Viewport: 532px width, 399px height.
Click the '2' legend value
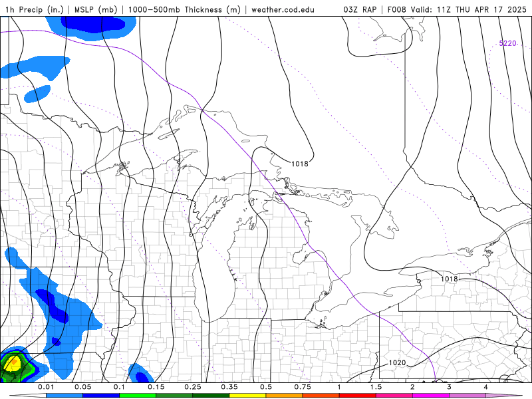[412, 387]
